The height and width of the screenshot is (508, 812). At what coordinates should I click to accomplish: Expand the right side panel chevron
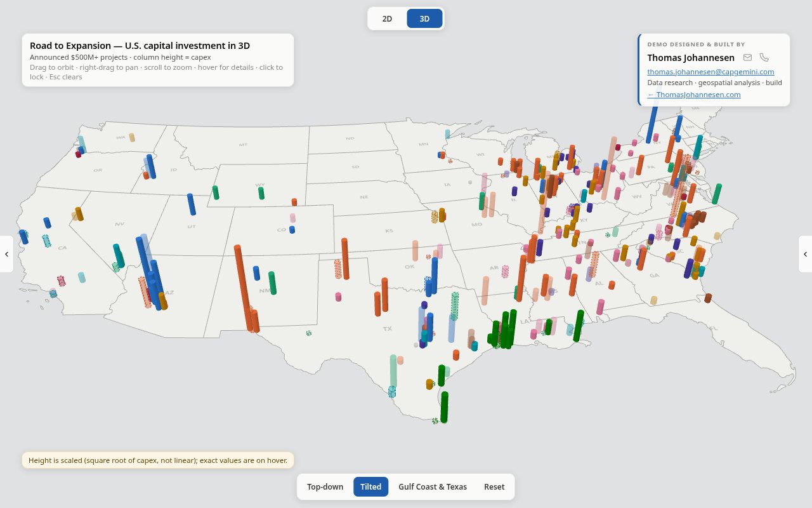805,254
